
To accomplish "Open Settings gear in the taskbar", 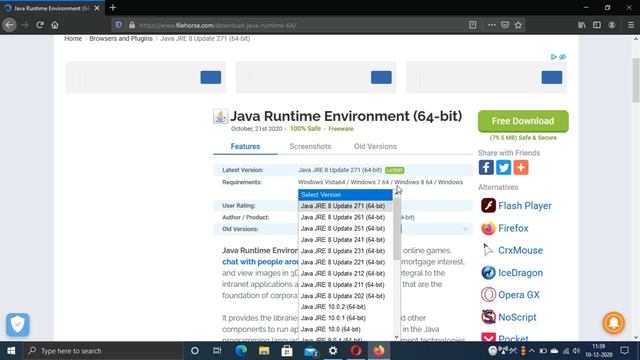I will tap(333, 351).
